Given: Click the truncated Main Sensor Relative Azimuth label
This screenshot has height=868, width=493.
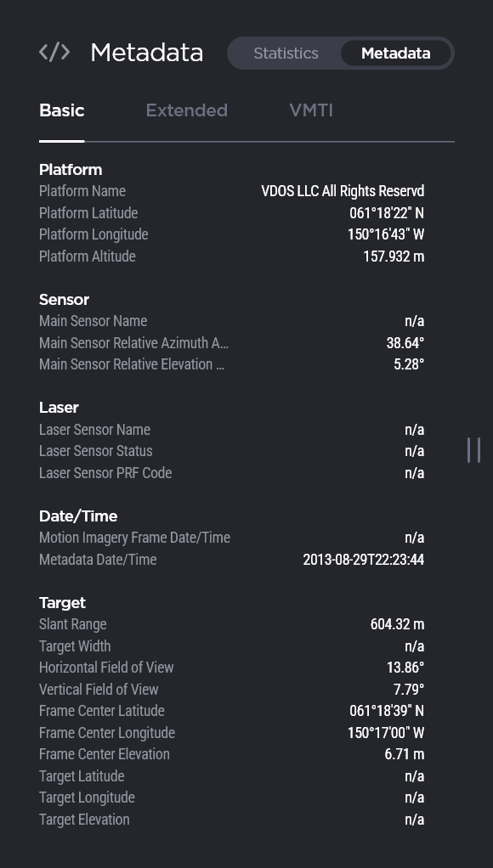Looking at the screenshot, I should (133, 342).
